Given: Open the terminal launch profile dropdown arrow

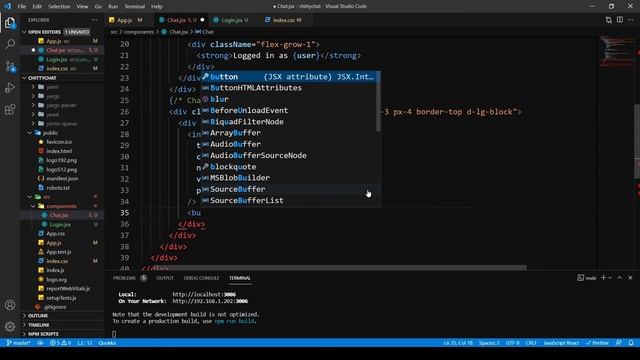Looking at the screenshot, I should coord(610,278).
